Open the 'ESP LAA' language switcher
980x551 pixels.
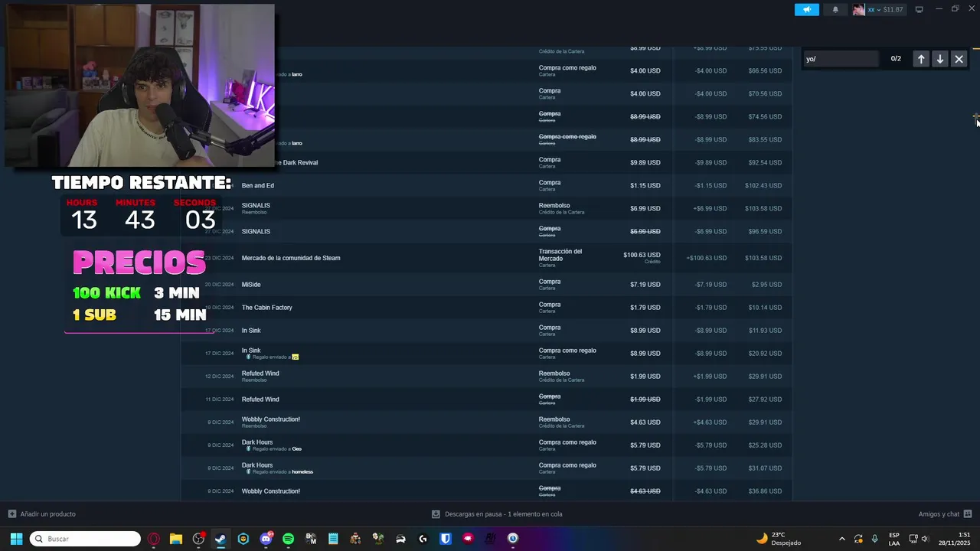894,539
